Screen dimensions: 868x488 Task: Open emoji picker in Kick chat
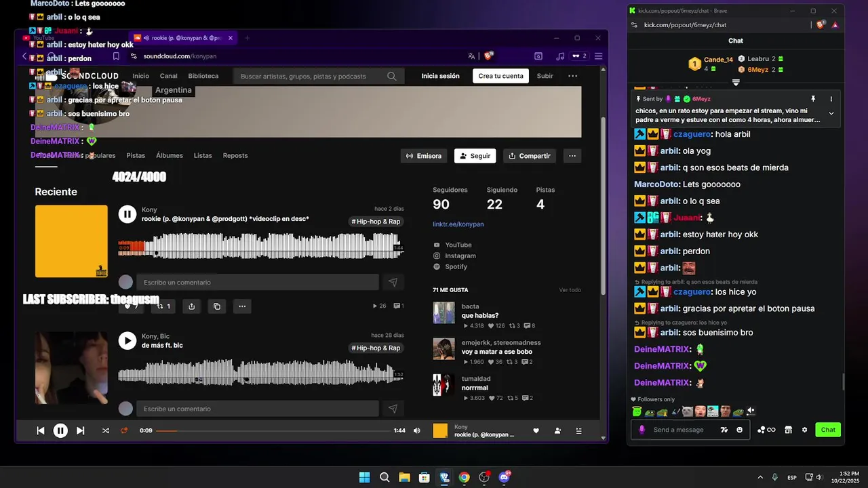739,430
